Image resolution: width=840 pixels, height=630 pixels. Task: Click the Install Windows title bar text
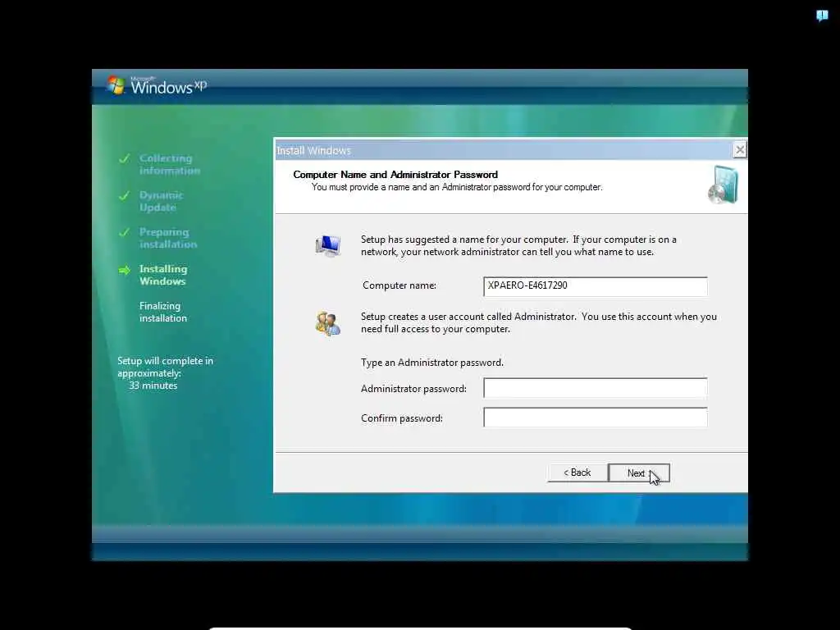point(314,151)
